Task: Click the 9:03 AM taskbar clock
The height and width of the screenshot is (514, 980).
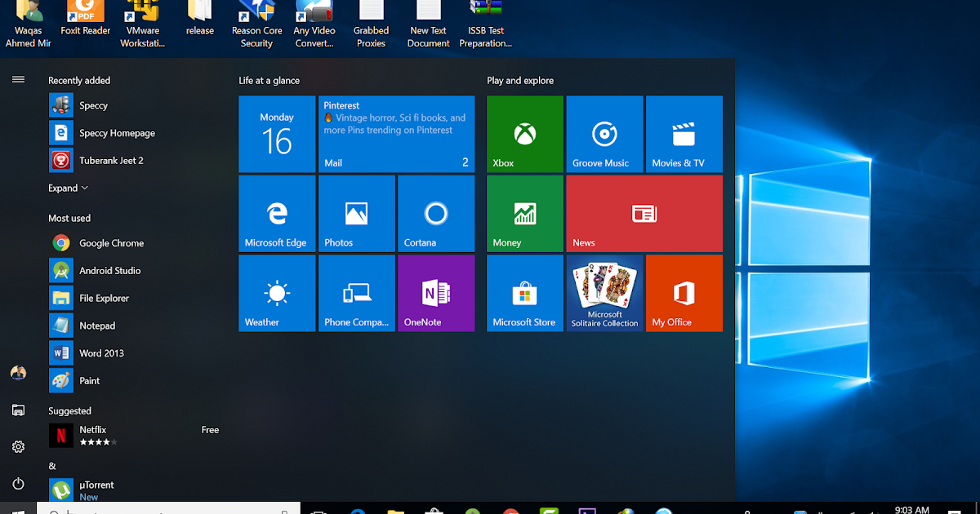Action: click(x=912, y=509)
